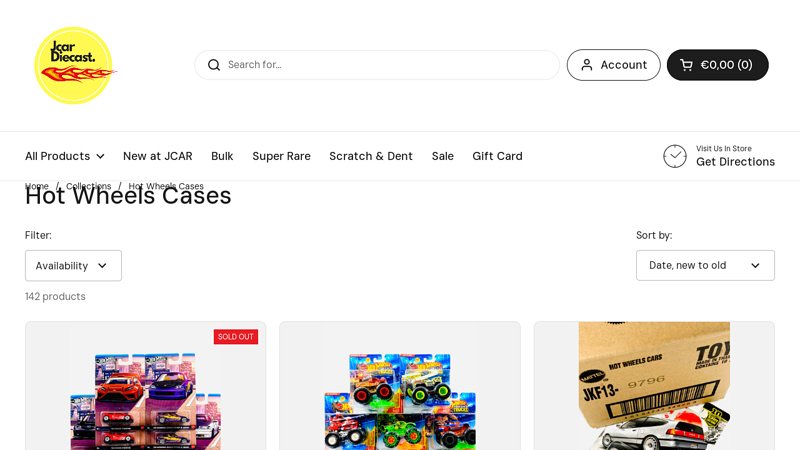The image size is (800, 450).
Task: Click the search magnifier icon
Action: [214, 65]
